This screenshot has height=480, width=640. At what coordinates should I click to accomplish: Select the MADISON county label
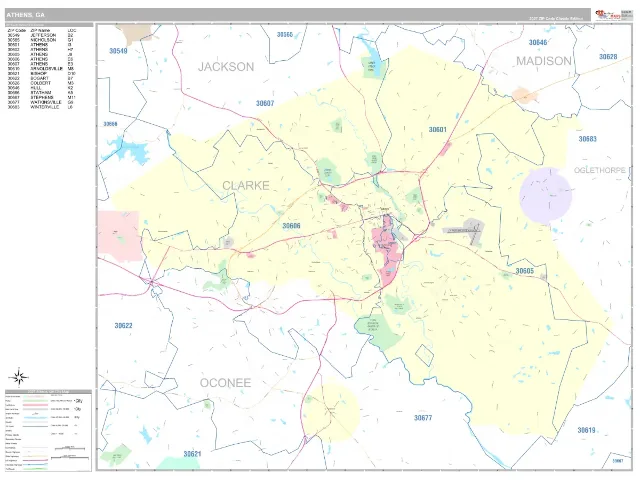[x=544, y=61]
